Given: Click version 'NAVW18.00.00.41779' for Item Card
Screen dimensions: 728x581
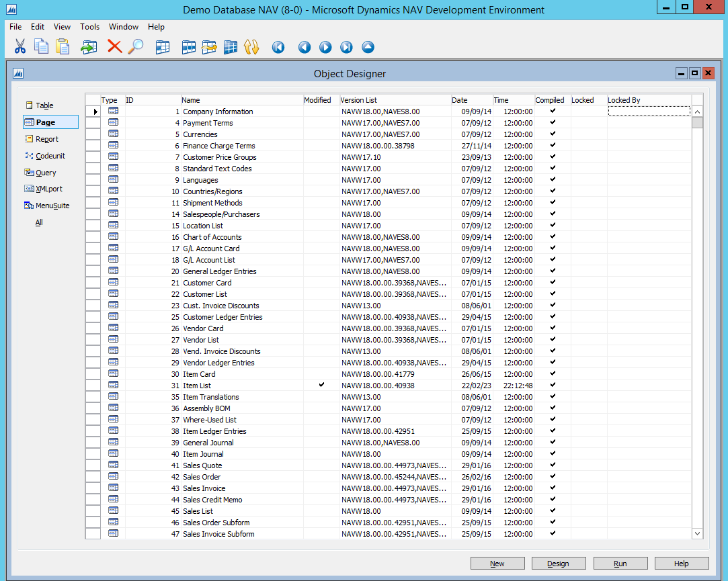Looking at the screenshot, I should 378,374.
